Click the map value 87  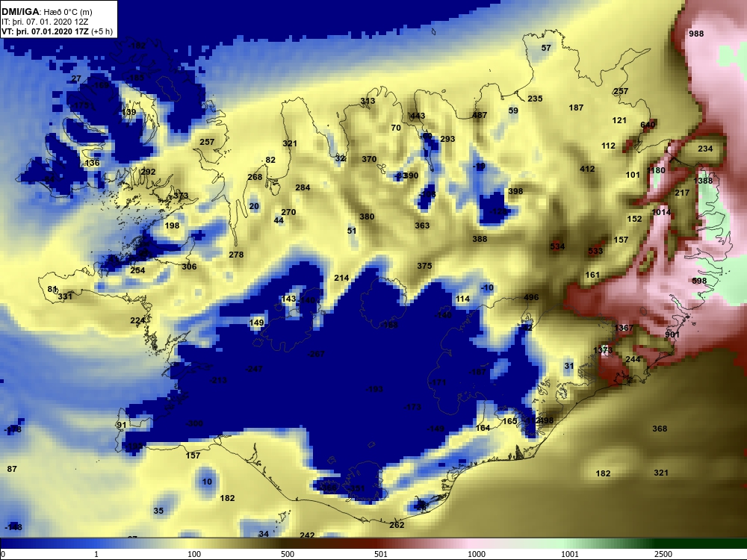[12, 469]
